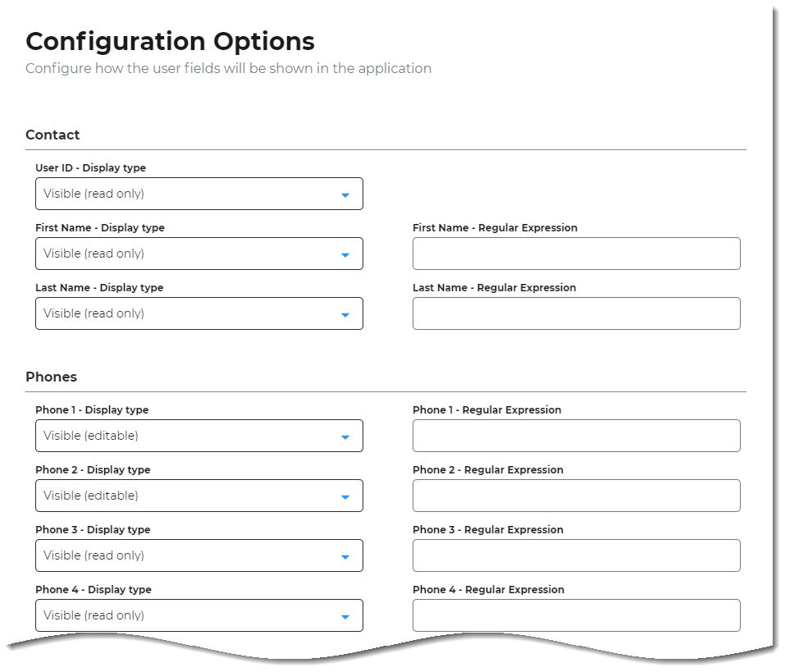Click the Phone 1 Regular Expression text box
The height and width of the screenshot is (672, 785).
click(576, 436)
